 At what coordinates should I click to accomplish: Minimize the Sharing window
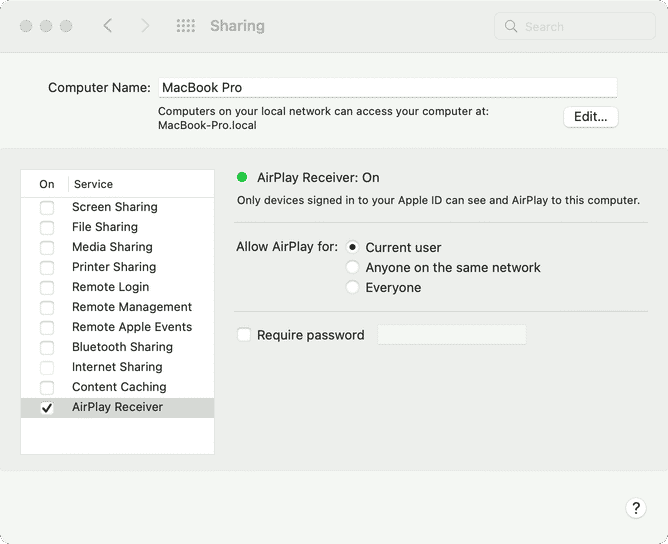tap(46, 26)
